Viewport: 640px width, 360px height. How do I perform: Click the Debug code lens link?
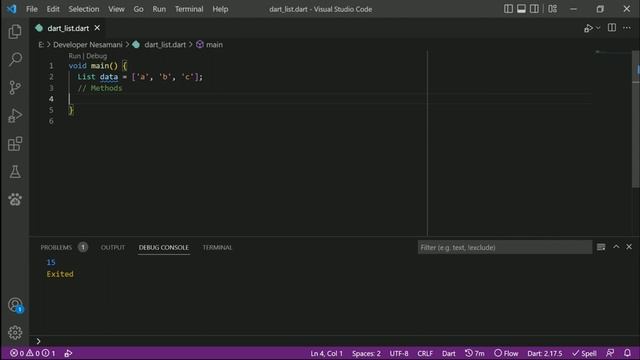click(x=97, y=56)
